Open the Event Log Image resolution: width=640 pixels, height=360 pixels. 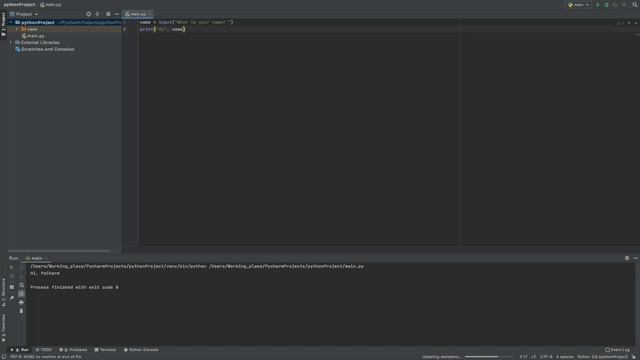(x=618, y=350)
